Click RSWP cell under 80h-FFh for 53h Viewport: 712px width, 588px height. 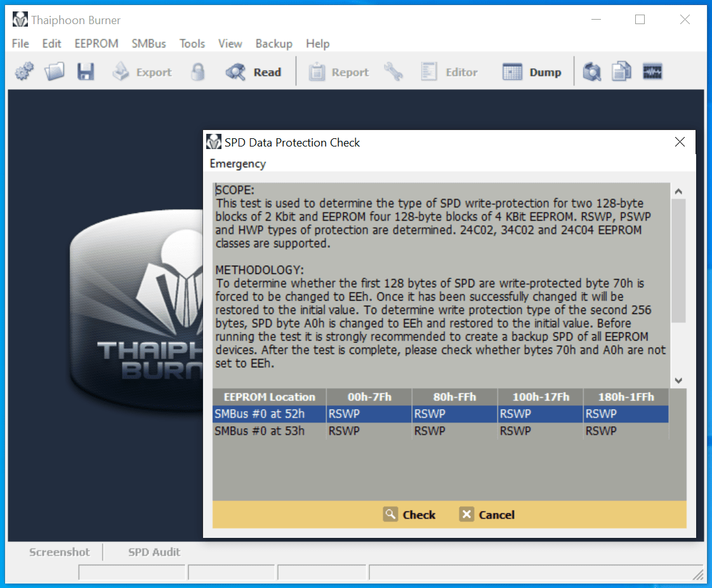coord(454,431)
